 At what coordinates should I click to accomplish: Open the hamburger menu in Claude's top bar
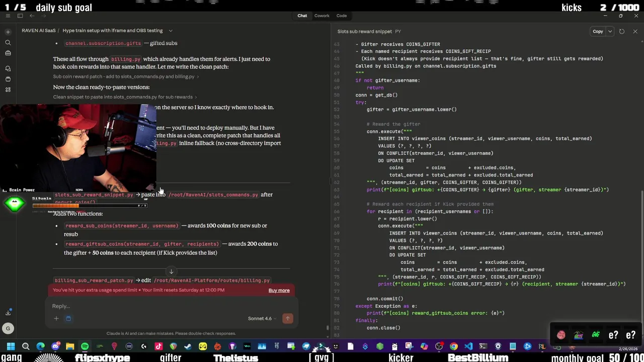(8, 16)
